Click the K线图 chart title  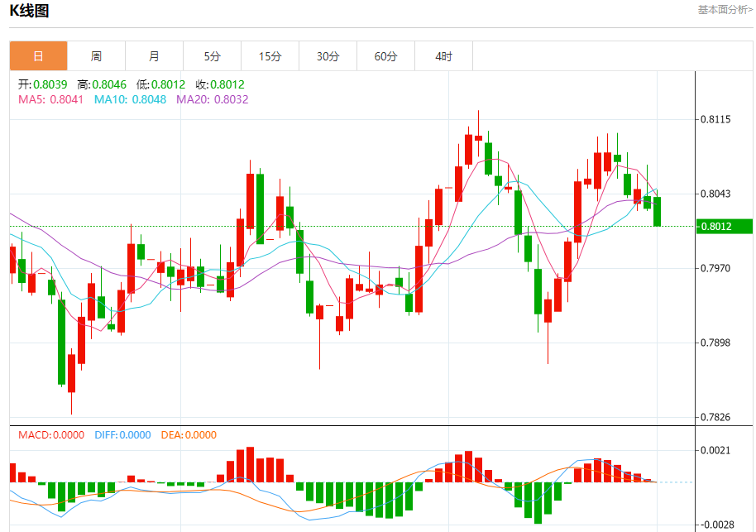click(x=30, y=12)
